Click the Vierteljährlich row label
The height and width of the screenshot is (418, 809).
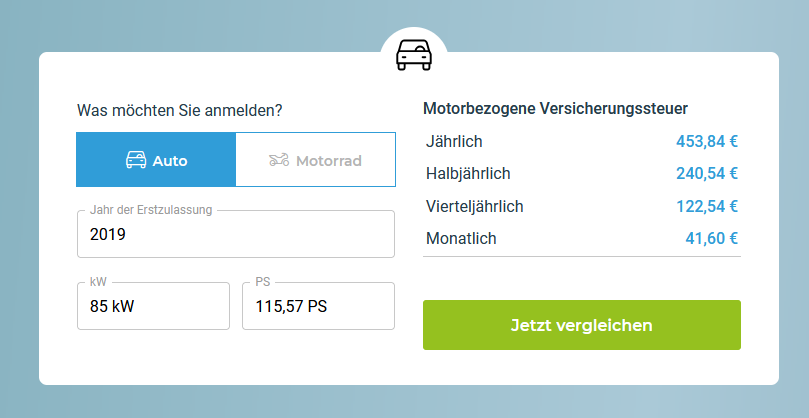tap(474, 206)
